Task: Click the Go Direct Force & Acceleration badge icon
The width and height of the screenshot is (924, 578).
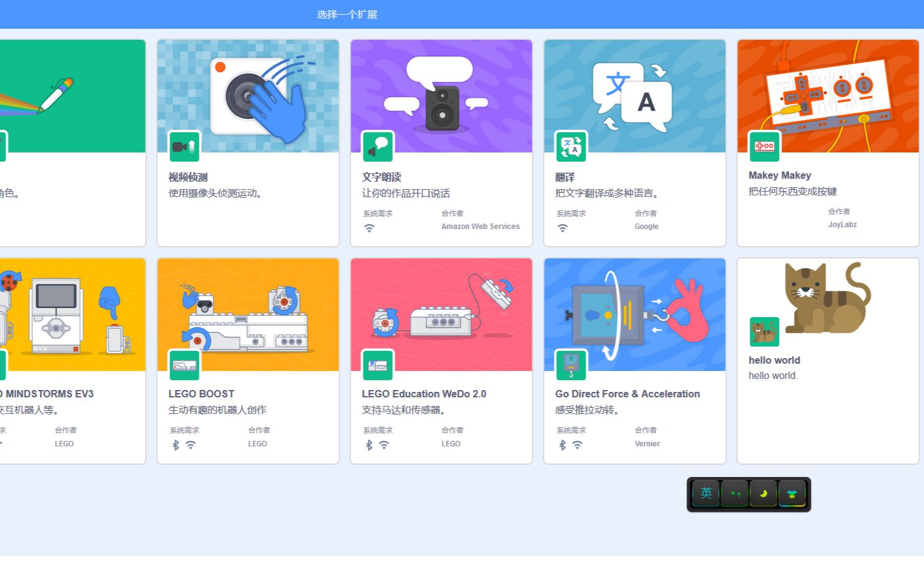Action: click(x=571, y=365)
